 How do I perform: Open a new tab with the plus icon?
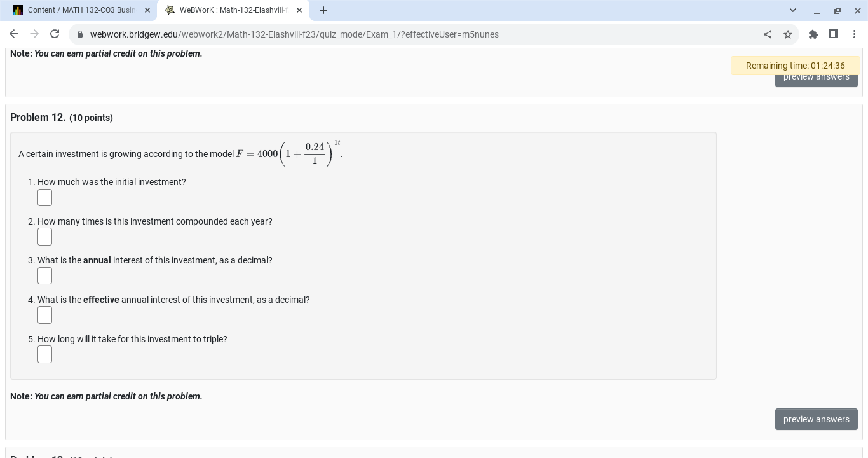(323, 10)
